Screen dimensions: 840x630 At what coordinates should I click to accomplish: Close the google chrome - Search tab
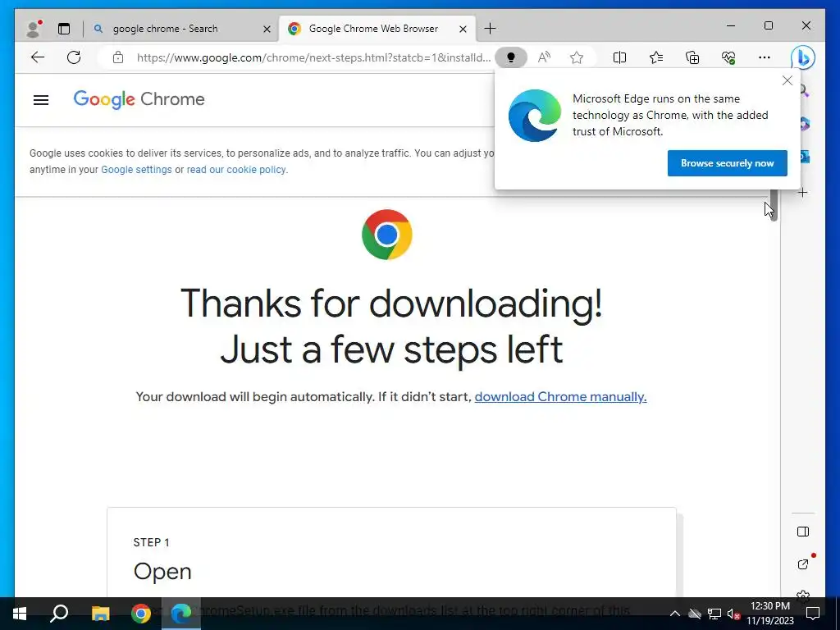pos(267,29)
